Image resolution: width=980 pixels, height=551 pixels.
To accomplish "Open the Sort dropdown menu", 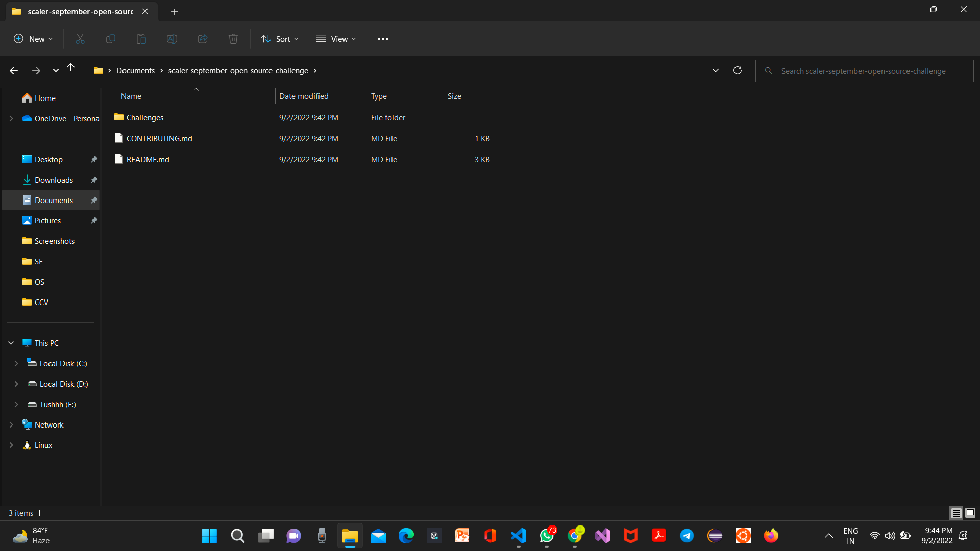I will point(280,39).
